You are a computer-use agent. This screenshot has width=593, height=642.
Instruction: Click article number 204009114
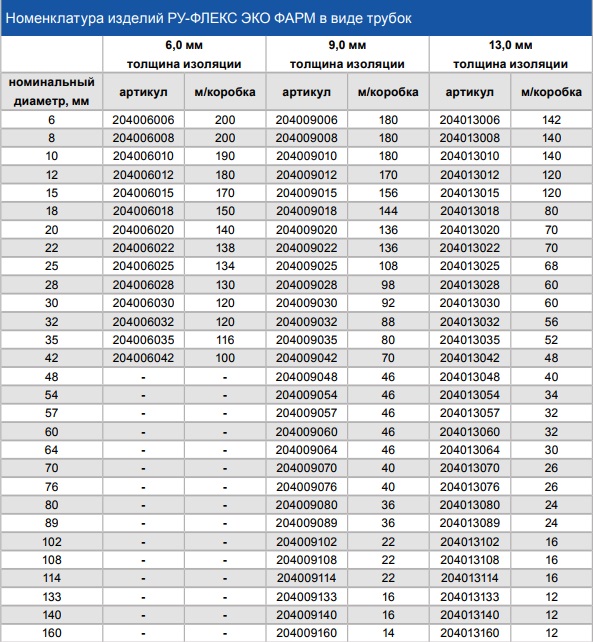[306, 578]
